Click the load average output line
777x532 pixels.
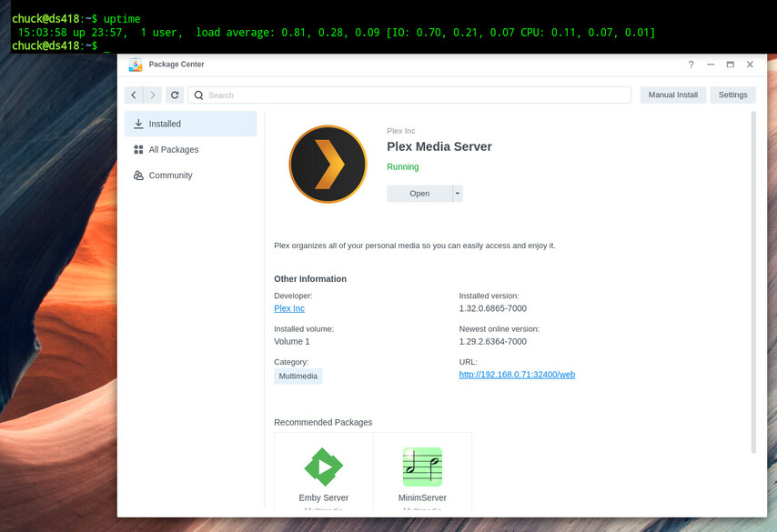337,33
